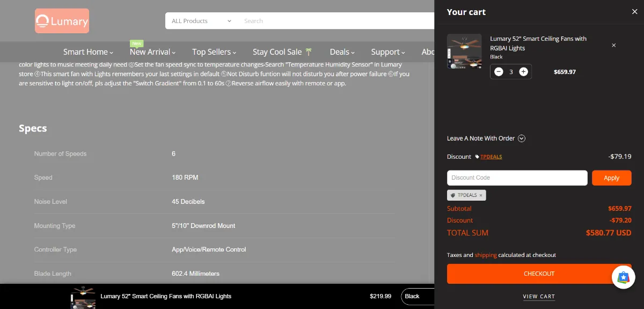644x309 pixels.
Task: Select the 180 RPM speed value
Action: pyautogui.click(x=185, y=178)
